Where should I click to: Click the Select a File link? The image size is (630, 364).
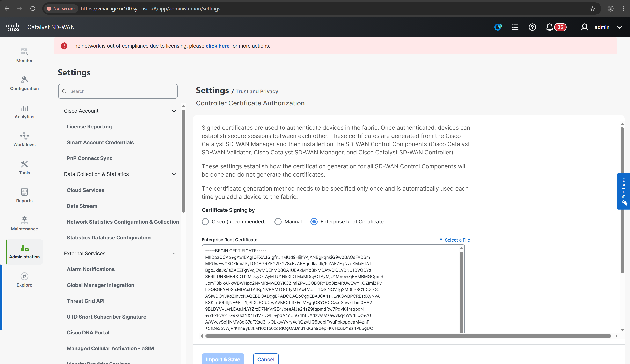457,240
